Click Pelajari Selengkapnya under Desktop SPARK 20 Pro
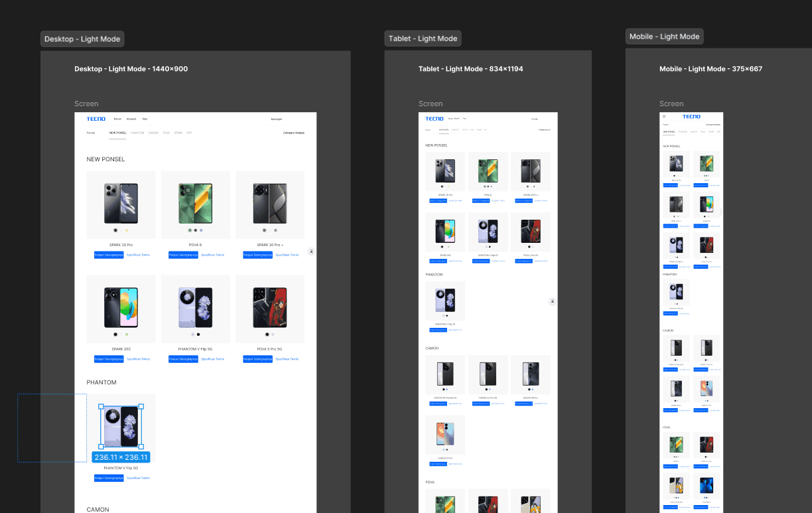 point(109,255)
